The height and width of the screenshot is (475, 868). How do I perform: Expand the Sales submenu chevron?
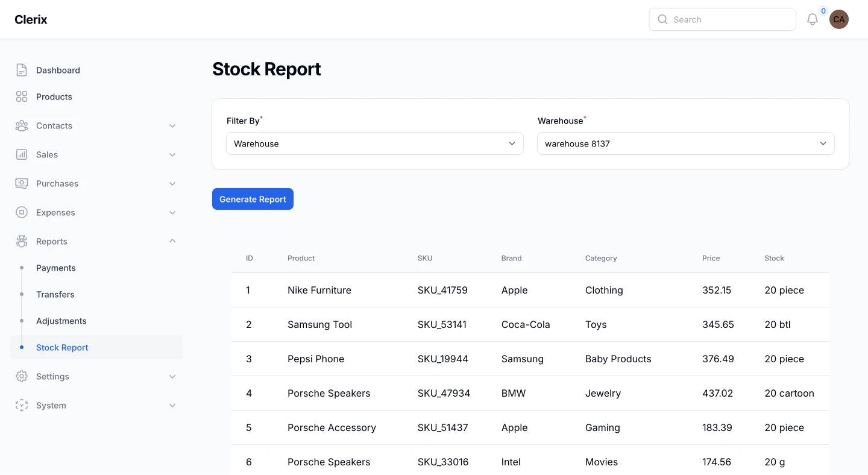172,154
